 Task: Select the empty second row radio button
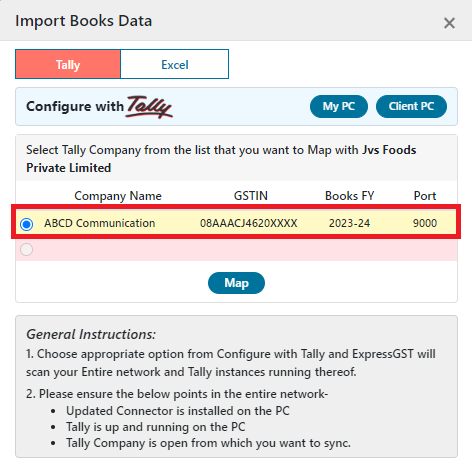point(26,249)
